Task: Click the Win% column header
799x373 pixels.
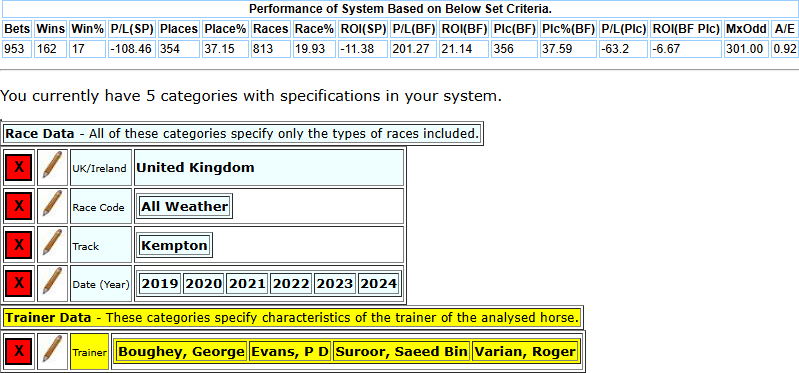Action: click(x=87, y=29)
